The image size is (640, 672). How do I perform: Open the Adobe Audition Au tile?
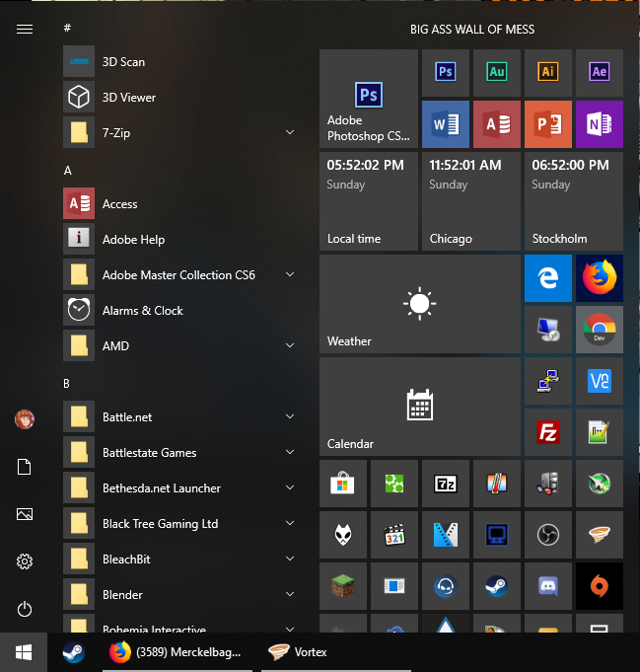click(x=497, y=73)
